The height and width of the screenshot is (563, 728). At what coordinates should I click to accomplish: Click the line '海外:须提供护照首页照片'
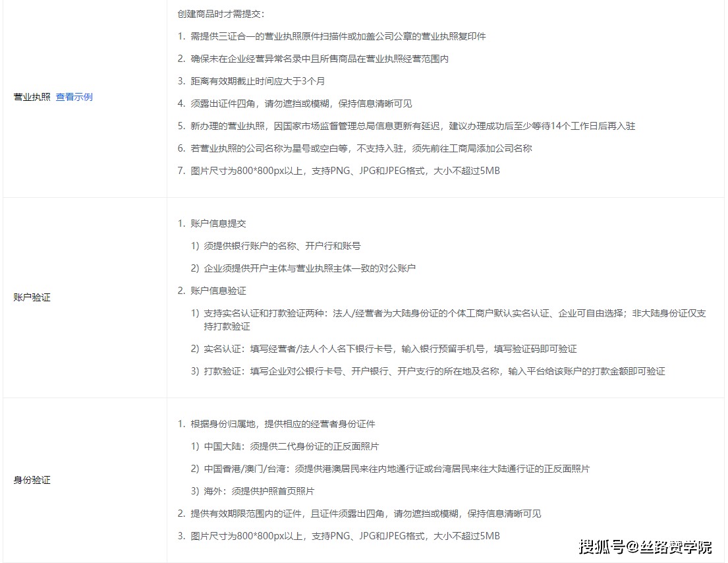tap(252, 491)
